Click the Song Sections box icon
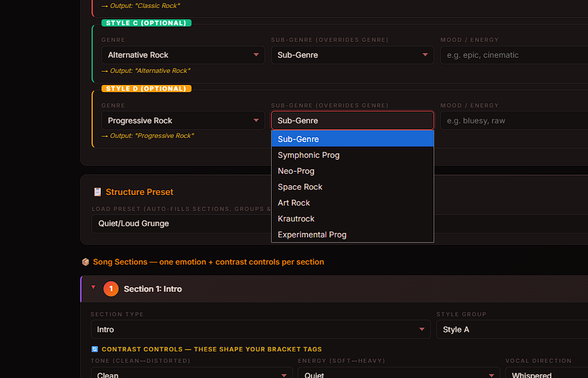Image resolution: width=588 pixels, height=378 pixels. (x=86, y=262)
